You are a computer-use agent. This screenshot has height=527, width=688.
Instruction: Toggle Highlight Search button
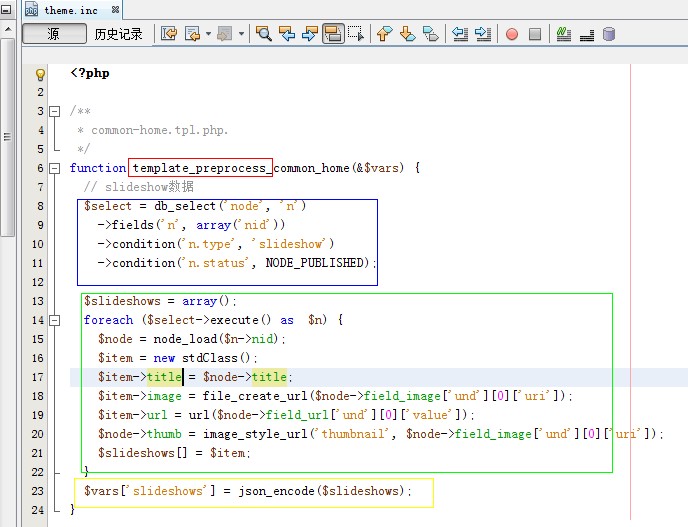pos(333,34)
